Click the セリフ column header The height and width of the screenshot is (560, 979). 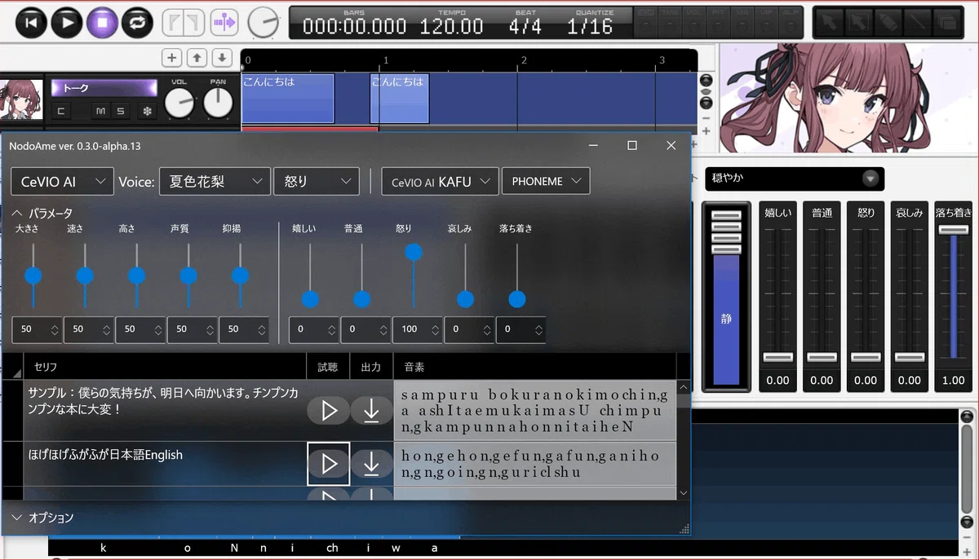165,367
